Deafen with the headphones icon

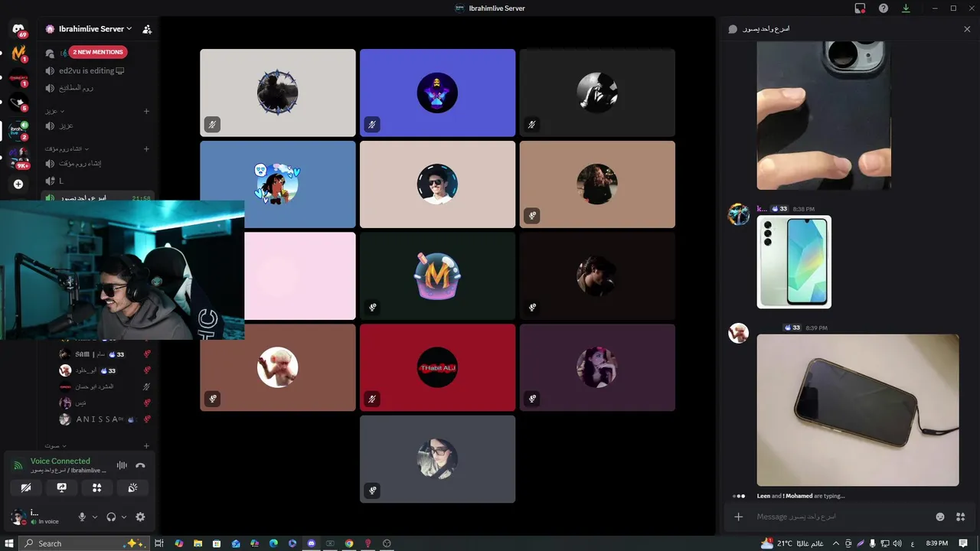(111, 517)
